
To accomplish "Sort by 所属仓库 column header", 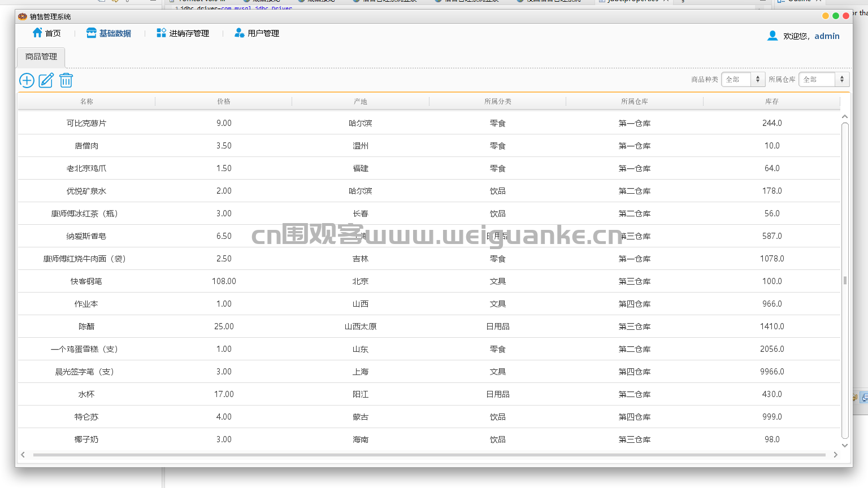I will (x=635, y=102).
